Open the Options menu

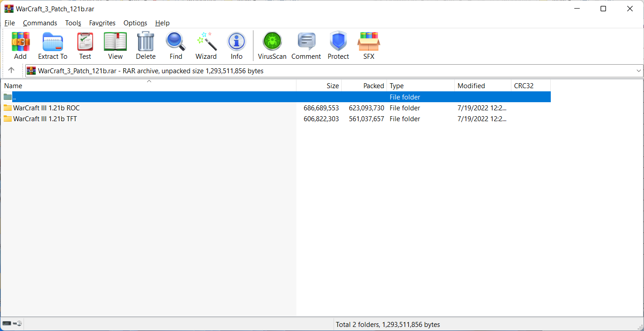click(135, 23)
